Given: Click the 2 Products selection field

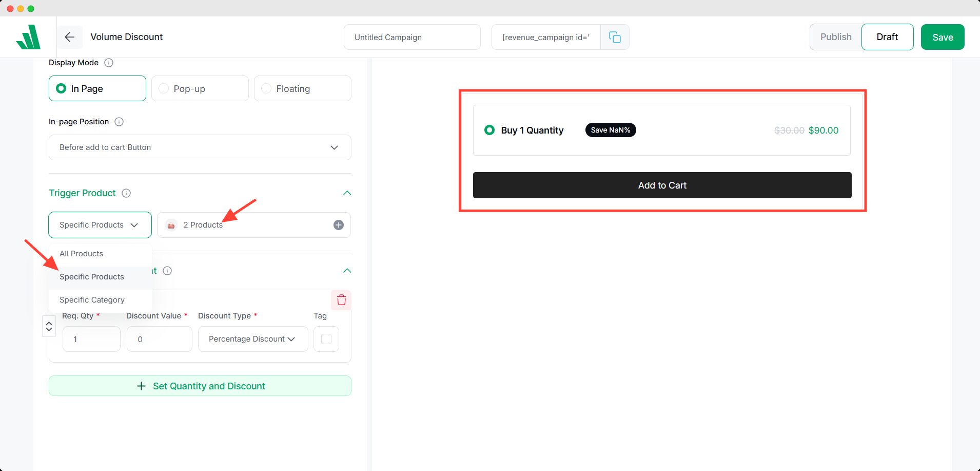Looking at the screenshot, I should (x=254, y=225).
